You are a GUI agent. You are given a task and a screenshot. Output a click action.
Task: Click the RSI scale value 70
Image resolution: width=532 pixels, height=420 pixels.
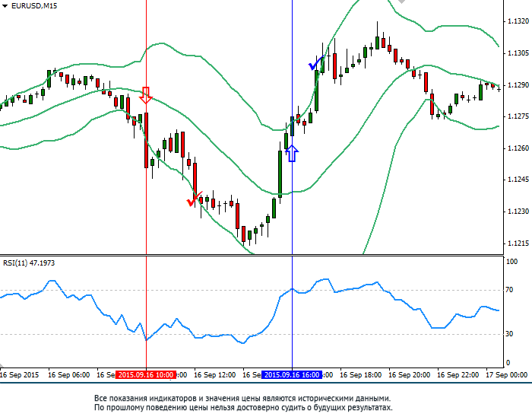pos(509,290)
